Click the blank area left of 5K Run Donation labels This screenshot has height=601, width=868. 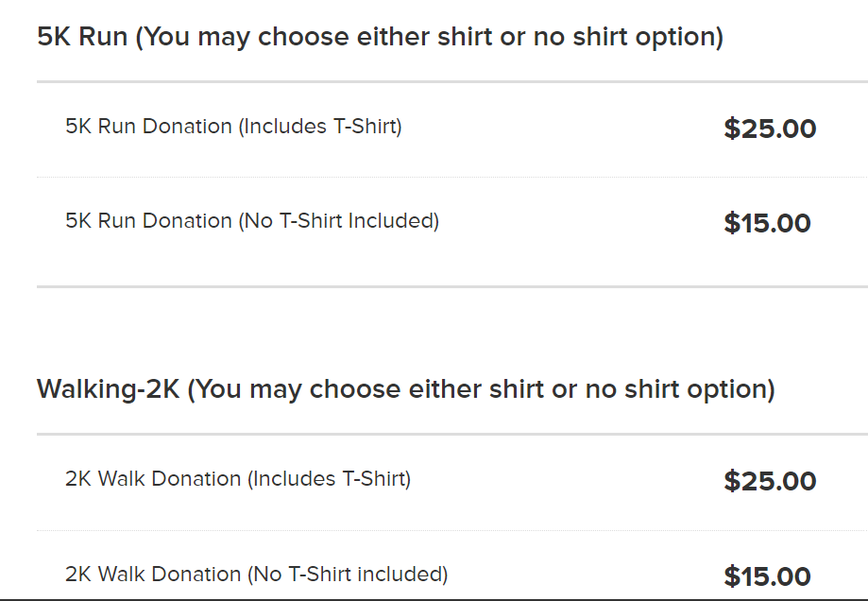[x=50, y=173]
